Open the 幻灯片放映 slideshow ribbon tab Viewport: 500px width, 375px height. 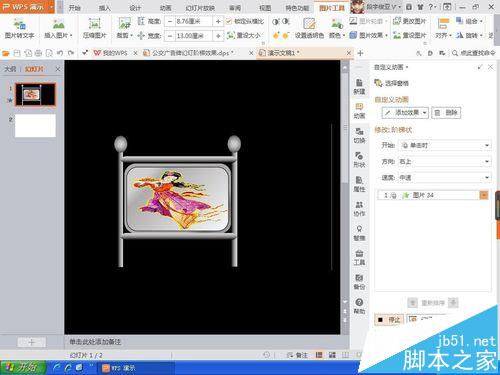pos(200,8)
